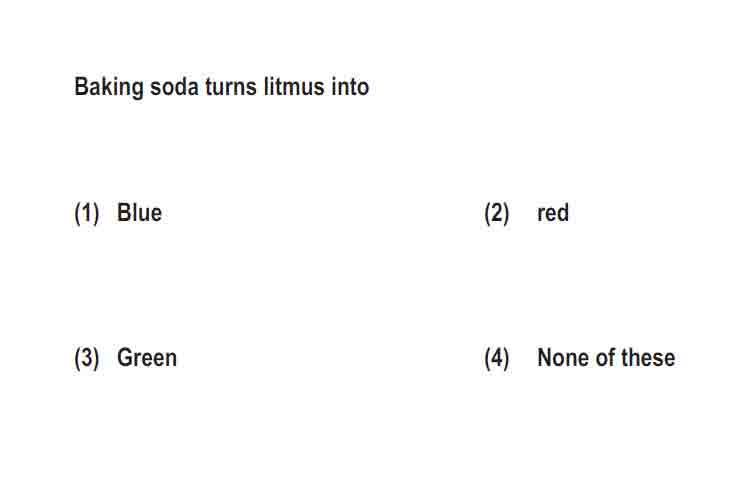Click the word Baking in the question
Image resolution: width=750 pixels, height=500 pixels.
point(109,88)
